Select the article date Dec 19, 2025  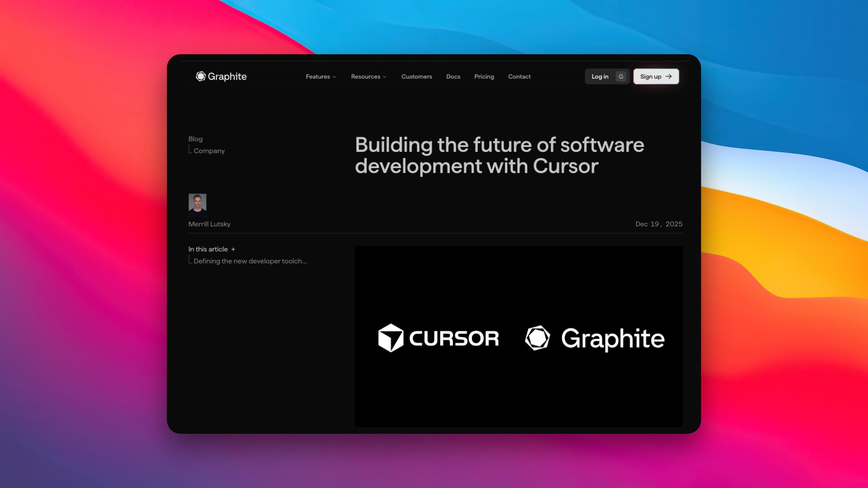point(659,224)
